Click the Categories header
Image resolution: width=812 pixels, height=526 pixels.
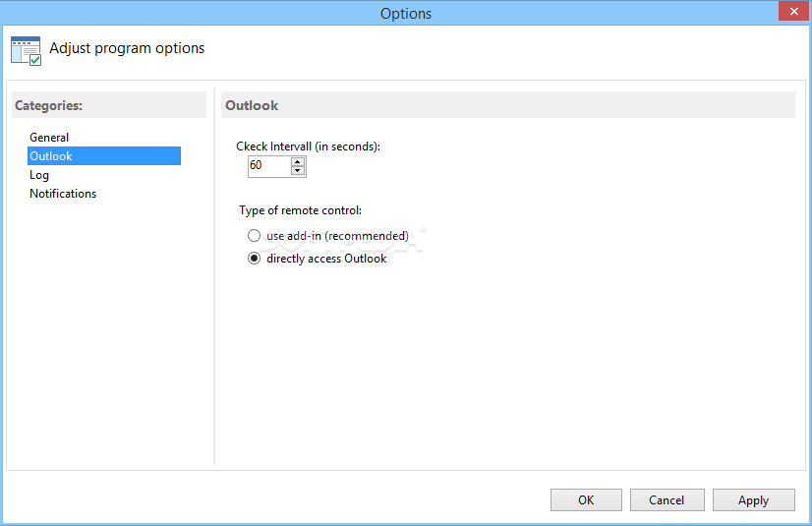click(109, 105)
